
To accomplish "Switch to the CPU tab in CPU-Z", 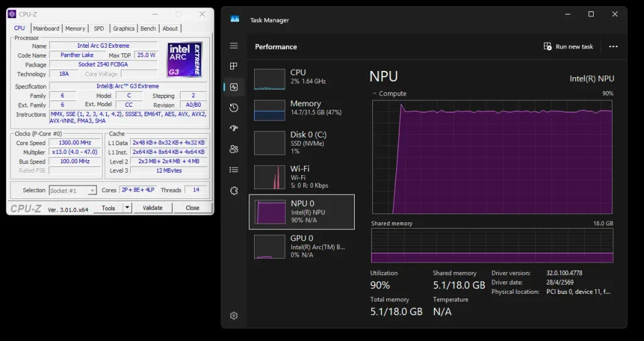I will point(19,28).
